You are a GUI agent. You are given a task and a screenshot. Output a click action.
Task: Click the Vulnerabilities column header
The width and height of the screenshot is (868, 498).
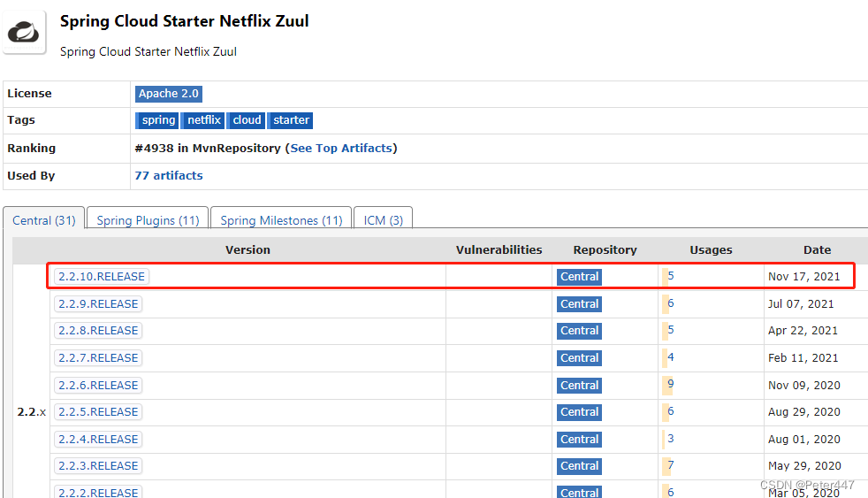499,249
